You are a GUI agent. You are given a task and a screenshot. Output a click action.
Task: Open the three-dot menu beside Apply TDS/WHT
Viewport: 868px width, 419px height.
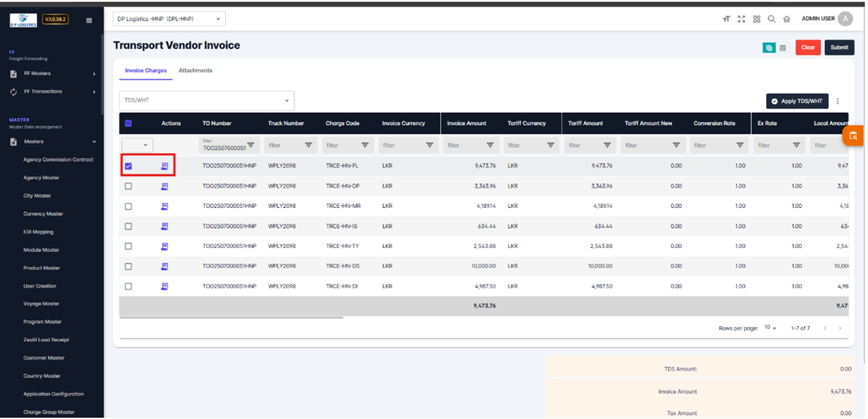point(838,102)
